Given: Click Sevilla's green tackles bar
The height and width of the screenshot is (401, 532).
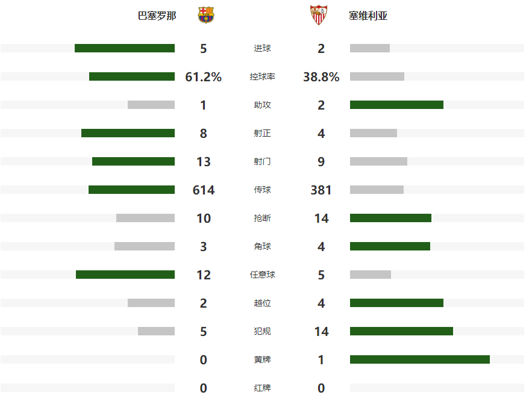Looking at the screenshot, I should pyautogui.click(x=390, y=218).
